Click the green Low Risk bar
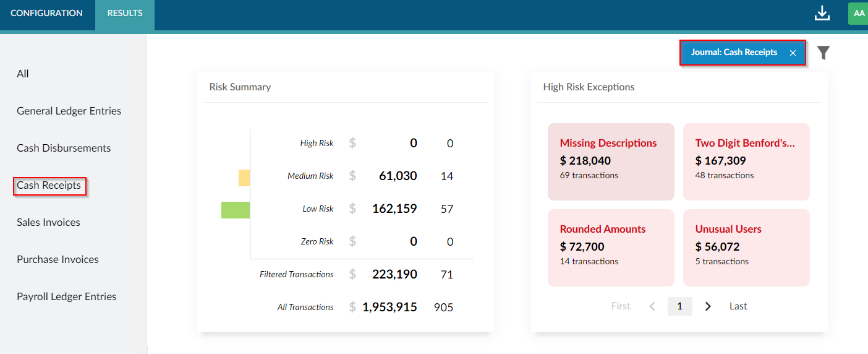The image size is (868, 354). [x=236, y=210]
